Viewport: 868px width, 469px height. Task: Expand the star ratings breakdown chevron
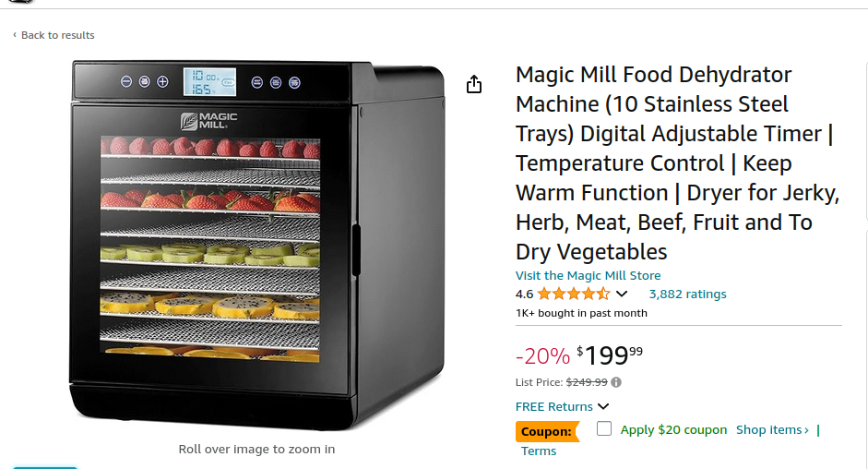point(622,295)
